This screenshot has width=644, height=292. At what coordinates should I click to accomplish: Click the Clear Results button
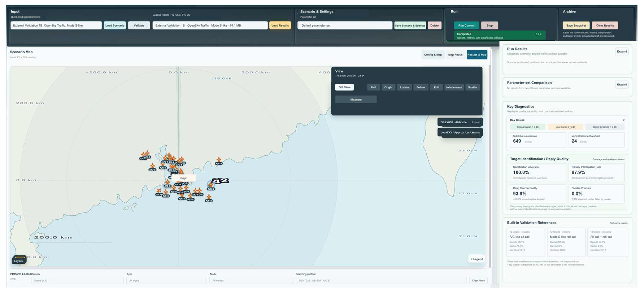click(x=605, y=26)
